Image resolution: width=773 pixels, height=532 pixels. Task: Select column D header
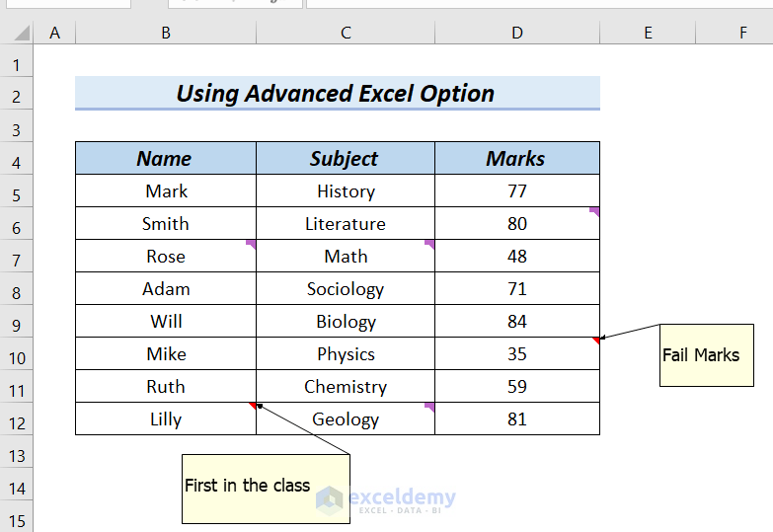click(517, 34)
